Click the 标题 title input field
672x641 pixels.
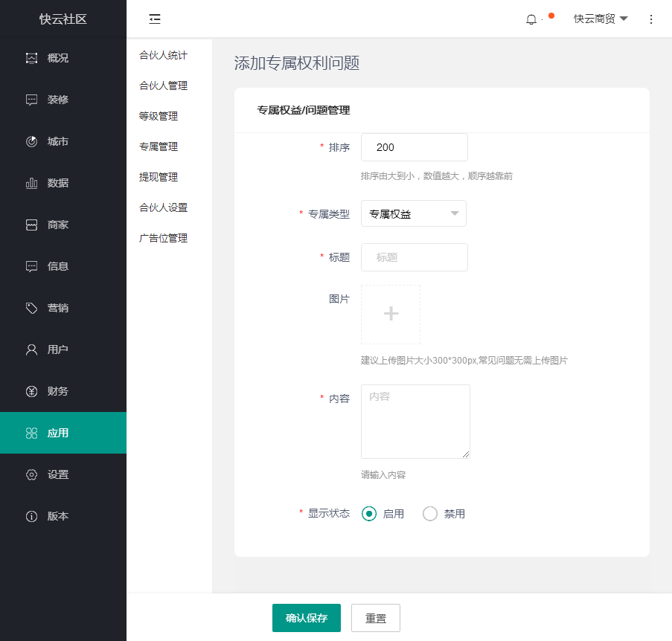pyautogui.click(x=415, y=257)
